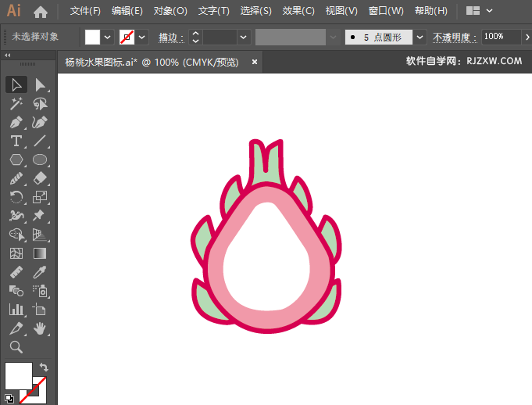Click the stroke weight input field
Viewport: 532px width, 405px height.
pos(220,37)
